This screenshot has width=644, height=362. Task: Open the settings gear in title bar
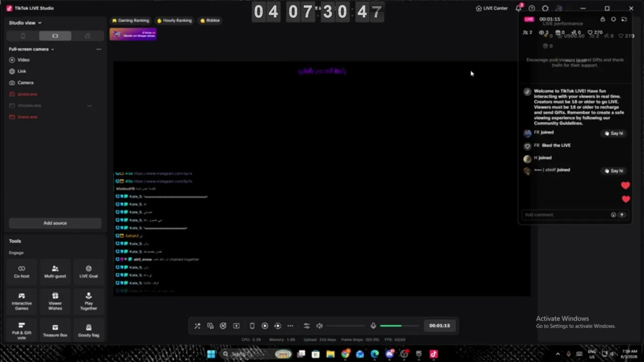coord(545,9)
